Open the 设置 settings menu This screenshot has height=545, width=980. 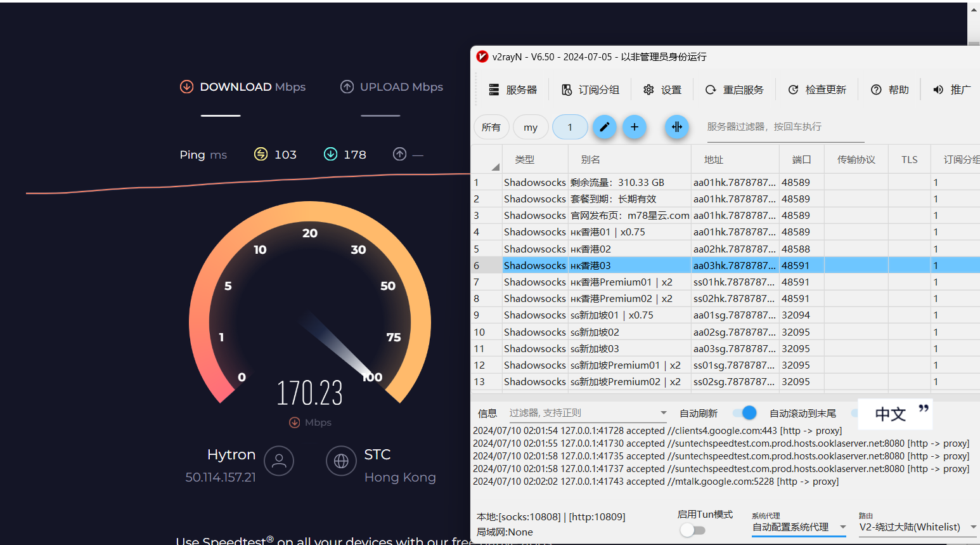click(x=662, y=90)
